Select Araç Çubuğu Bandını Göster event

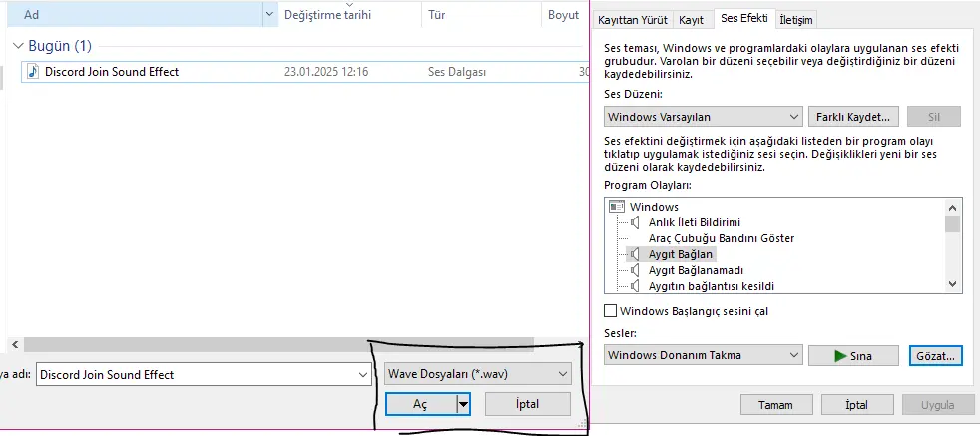[x=722, y=238]
